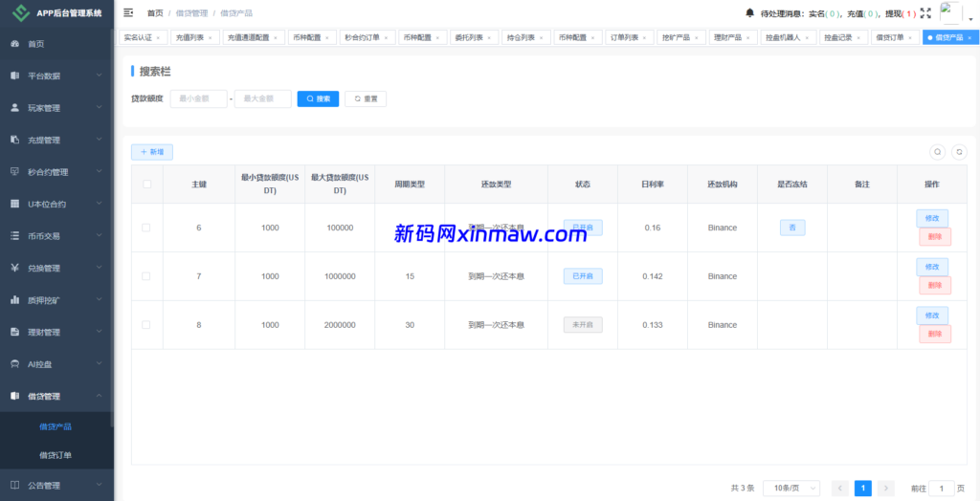Tick the select-all checkbox in table header

[146, 184]
